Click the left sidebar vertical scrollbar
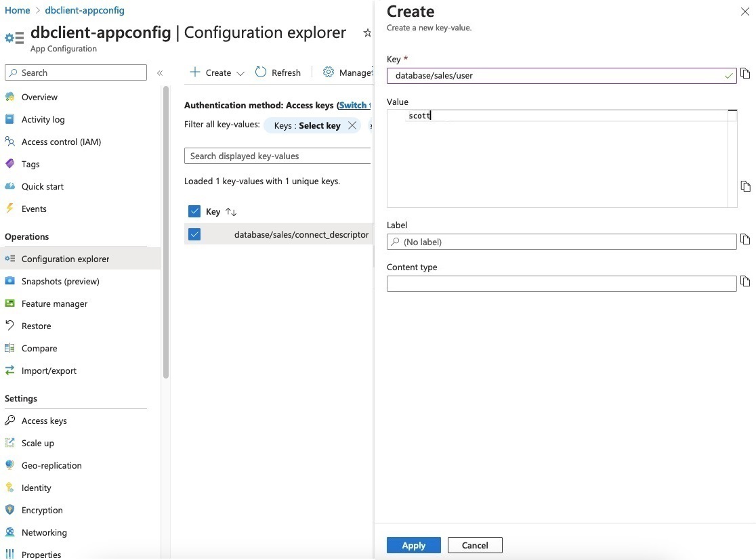 coord(166,232)
